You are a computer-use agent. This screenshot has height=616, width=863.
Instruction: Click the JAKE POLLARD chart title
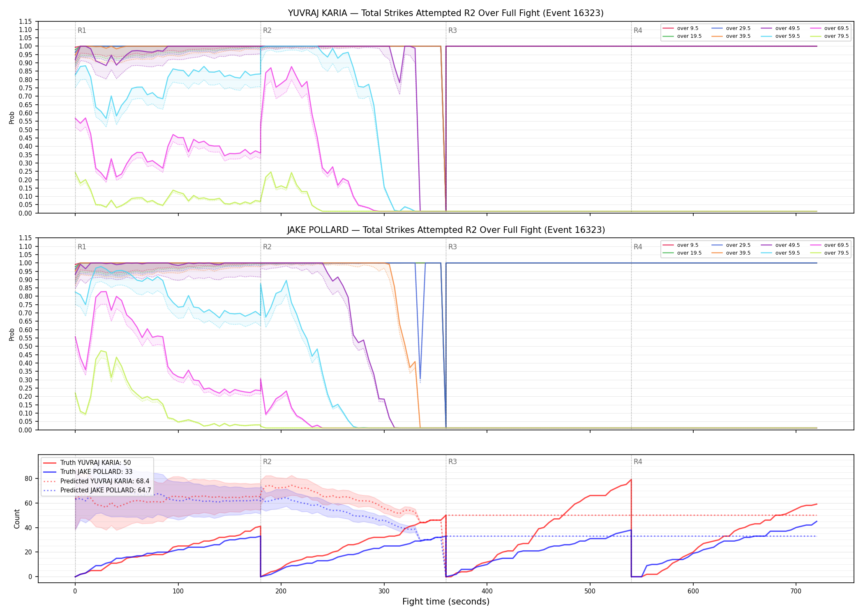(446, 230)
